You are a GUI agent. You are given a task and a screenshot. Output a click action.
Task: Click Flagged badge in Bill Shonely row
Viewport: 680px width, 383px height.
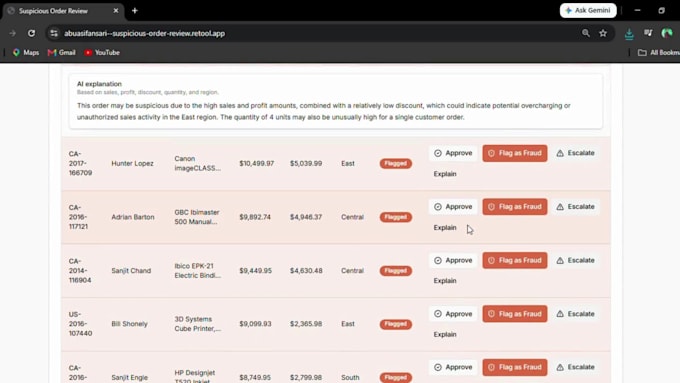396,324
